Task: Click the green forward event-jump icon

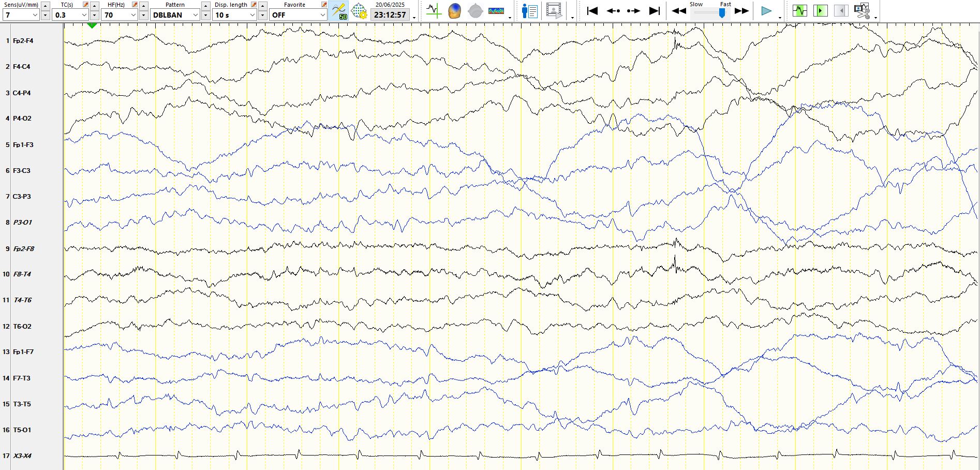Action: [x=821, y=11]
